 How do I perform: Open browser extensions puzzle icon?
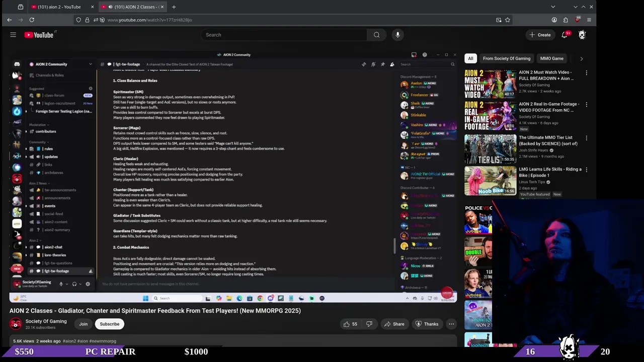point(566,20)
